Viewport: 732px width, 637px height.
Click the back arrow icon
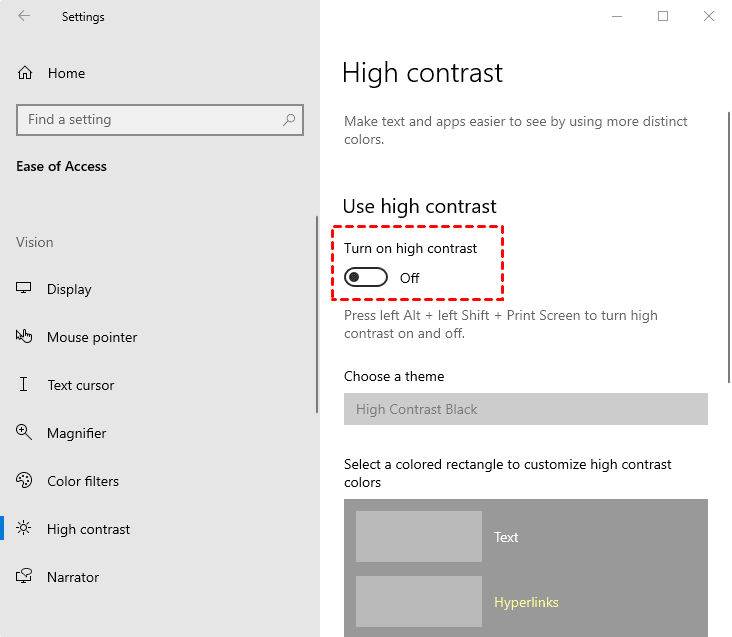point(24,16)
